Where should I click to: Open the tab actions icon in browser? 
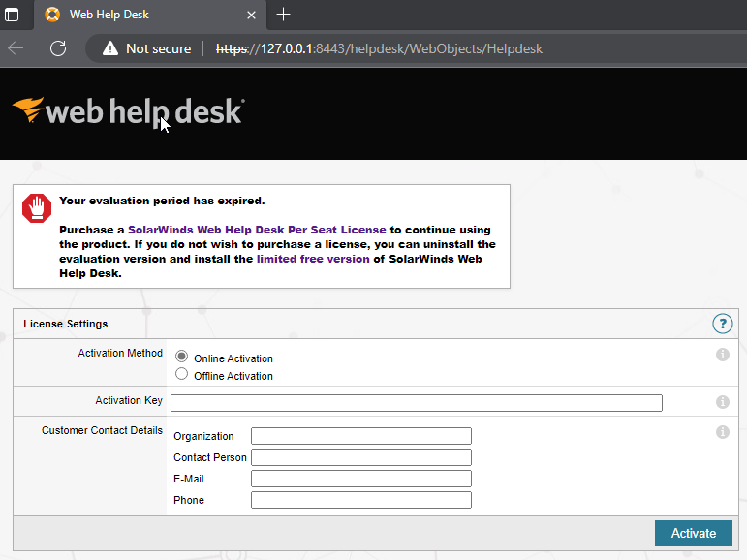(x=12, y=15)
